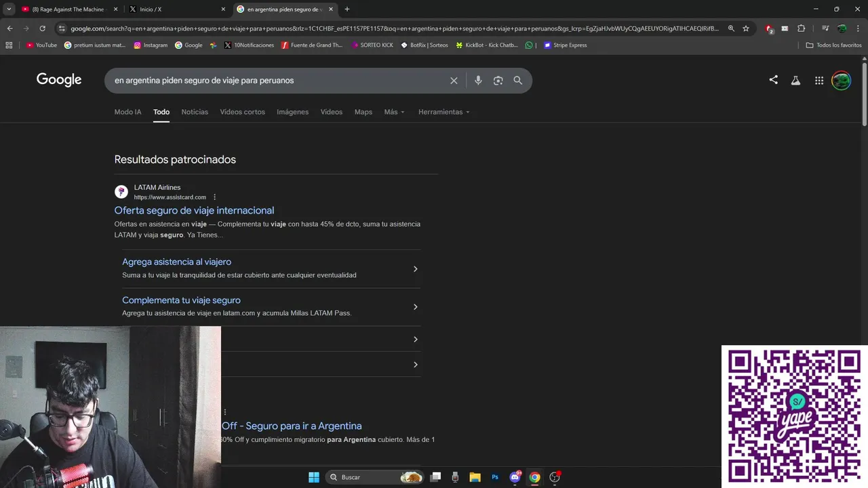Expand the Herramientas dropdown
Screen dimensions: 868x488
click(x=444, y=112)
